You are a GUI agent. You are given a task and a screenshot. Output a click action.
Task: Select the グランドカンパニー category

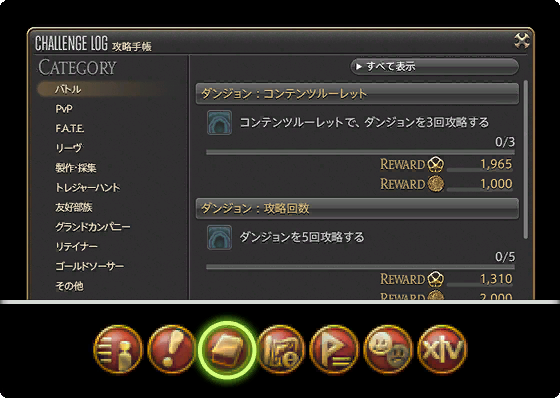(x=92, y=227)
